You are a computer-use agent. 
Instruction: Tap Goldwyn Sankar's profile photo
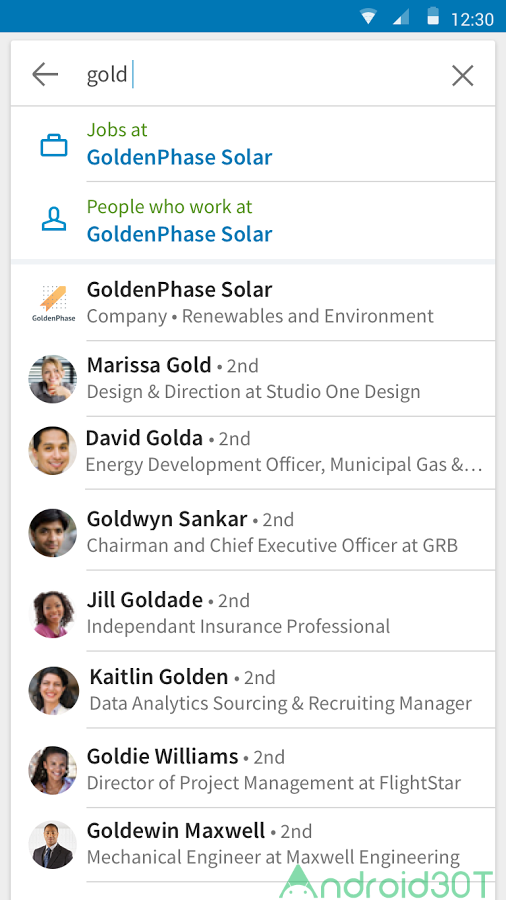tap(53, 533)
